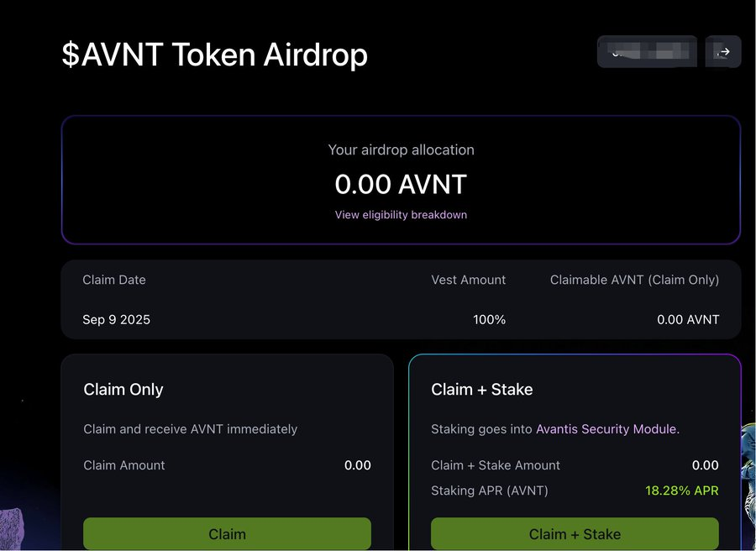The height and width of the screenshot is (551, 756).
Task: Click the Claim Only card title
Action: coord(123,390)
